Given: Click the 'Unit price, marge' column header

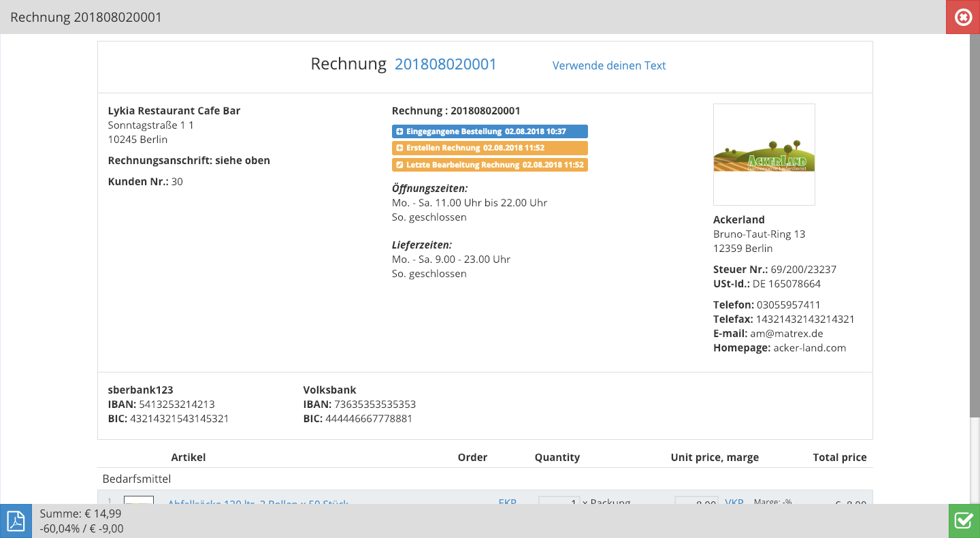Looking at the screenshot, I should [715, 457].
